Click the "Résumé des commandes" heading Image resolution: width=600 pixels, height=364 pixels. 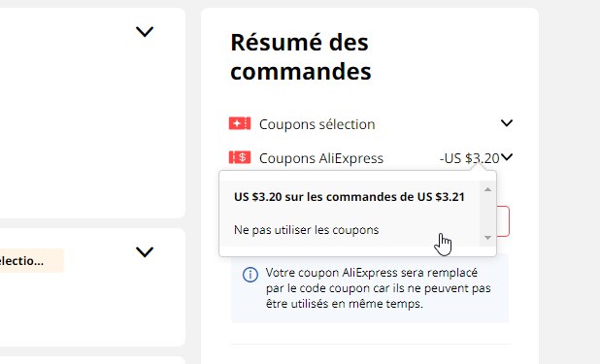(x=301, y=56)
